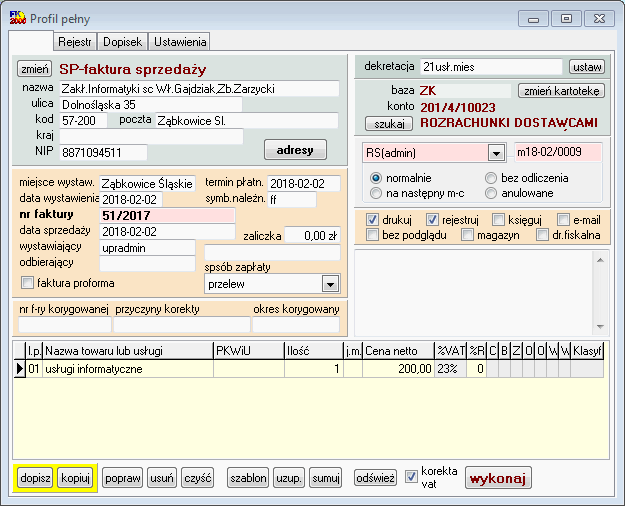
Task: Toggle the 'korekta vat' checkbox
Action: [x=411, y=477]
